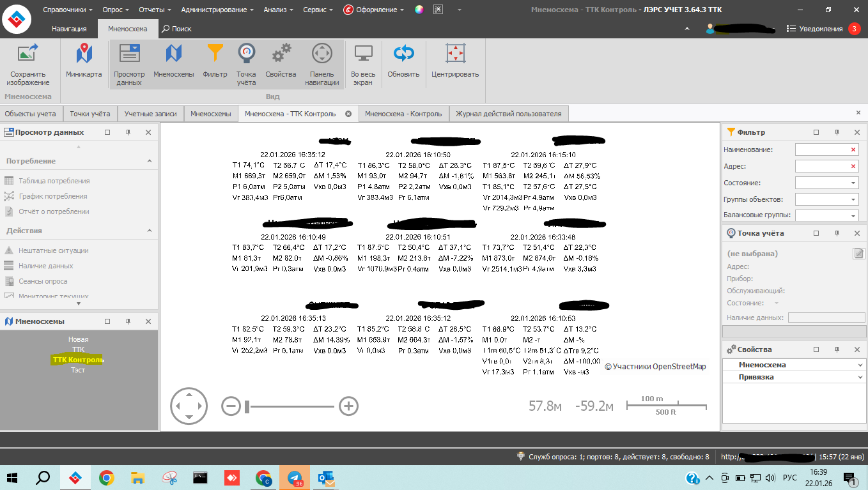Click the zoom out minus button
Viewport: 868px width, 490px height.
pyautogui.click(x=231, y=406)
